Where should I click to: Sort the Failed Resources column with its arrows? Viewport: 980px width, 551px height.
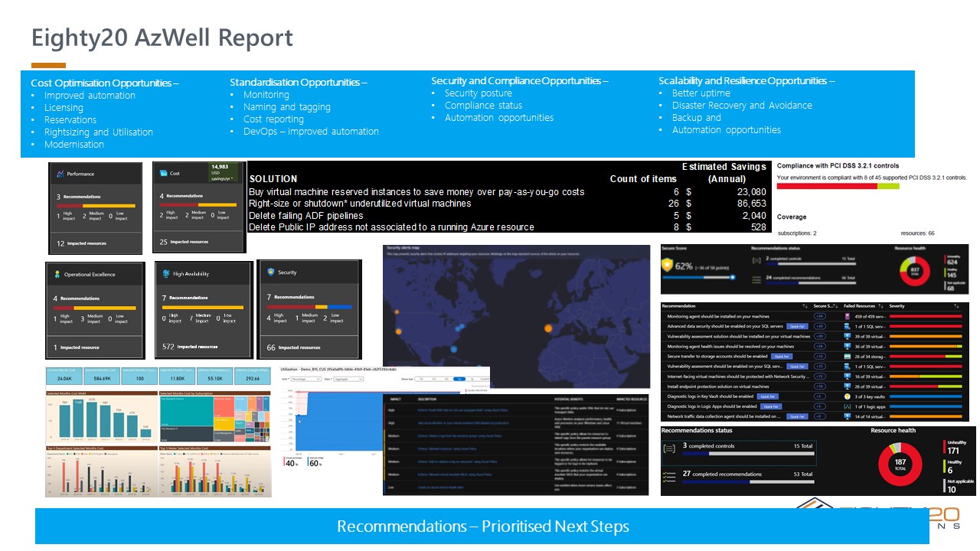pyautogui.click(x=881, y=306)
